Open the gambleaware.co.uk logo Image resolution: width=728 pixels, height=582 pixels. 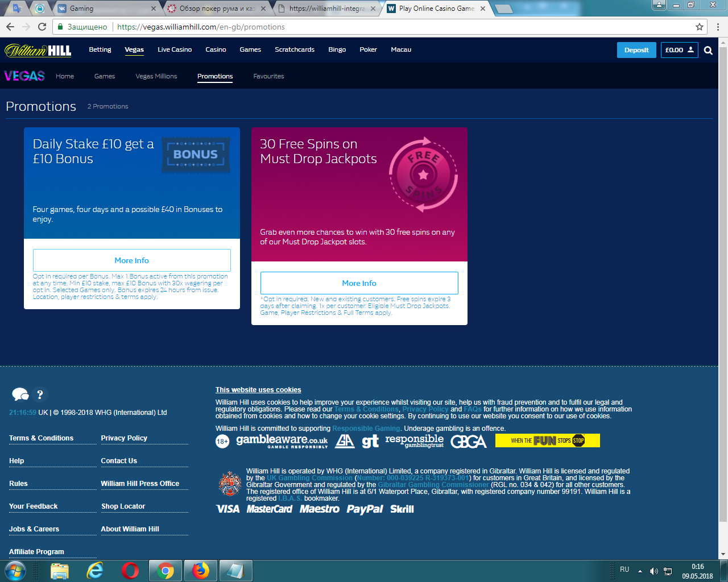point(282,441)
